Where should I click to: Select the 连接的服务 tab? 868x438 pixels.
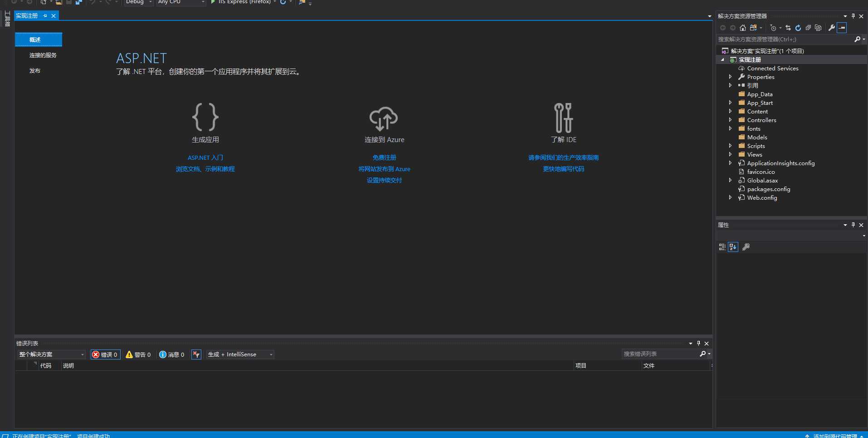[43, 55]
